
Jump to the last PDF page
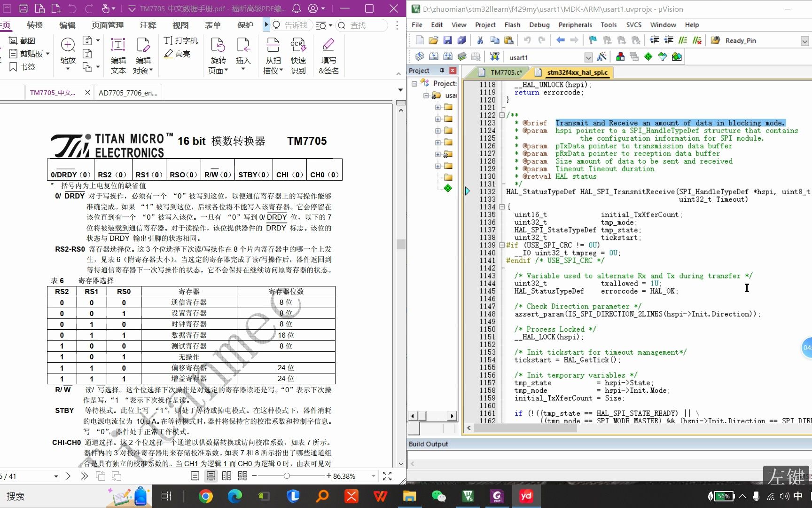point(84,476)
